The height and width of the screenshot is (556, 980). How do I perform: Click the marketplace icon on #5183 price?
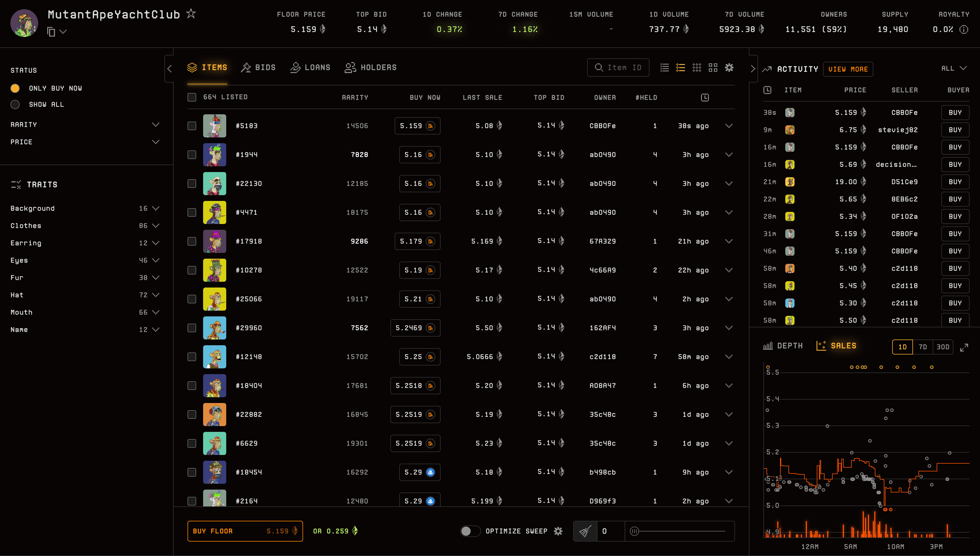click(x=430, y=126)
